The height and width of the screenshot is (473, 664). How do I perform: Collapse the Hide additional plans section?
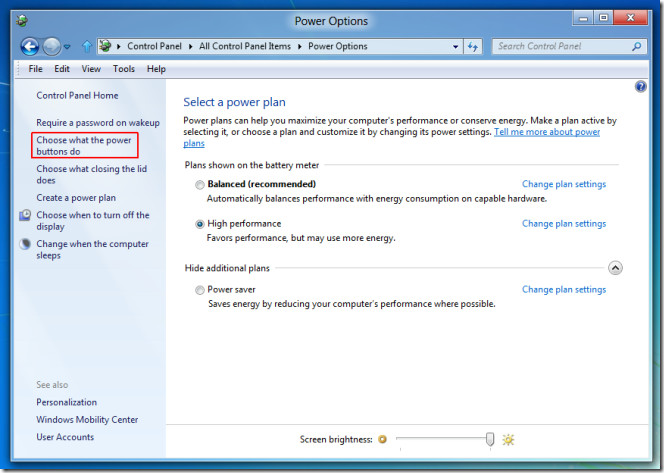click(x=615, y=268)
